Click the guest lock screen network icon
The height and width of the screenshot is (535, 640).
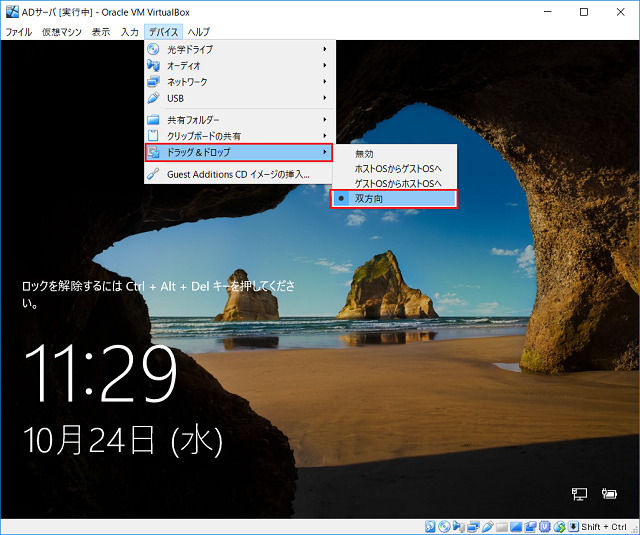tap(579, 494)
